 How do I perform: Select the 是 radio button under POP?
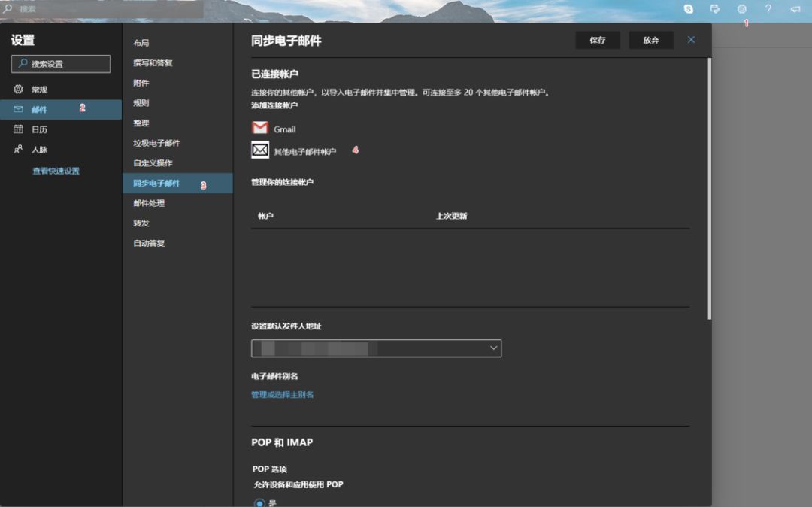coord(259,502)
